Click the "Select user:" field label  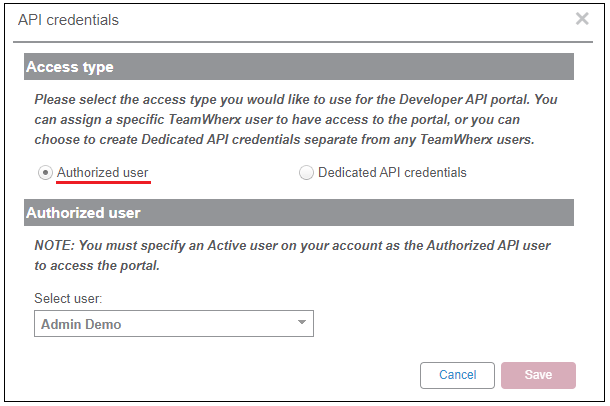(66, 299)
